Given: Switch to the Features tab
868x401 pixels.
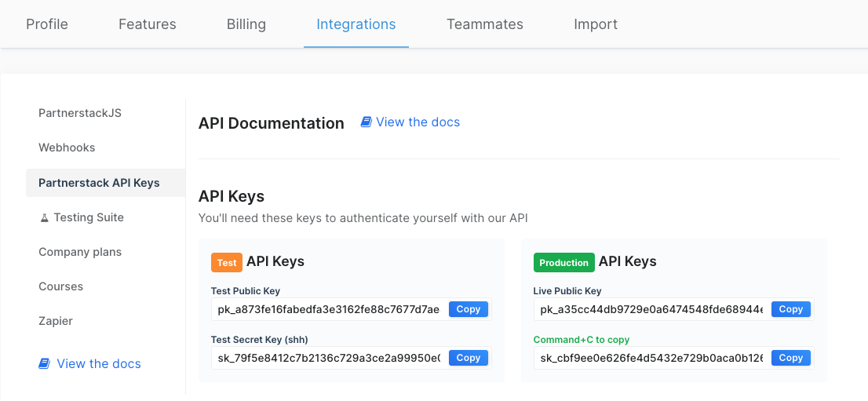Looking at the screenshot, I should [148, 24].
